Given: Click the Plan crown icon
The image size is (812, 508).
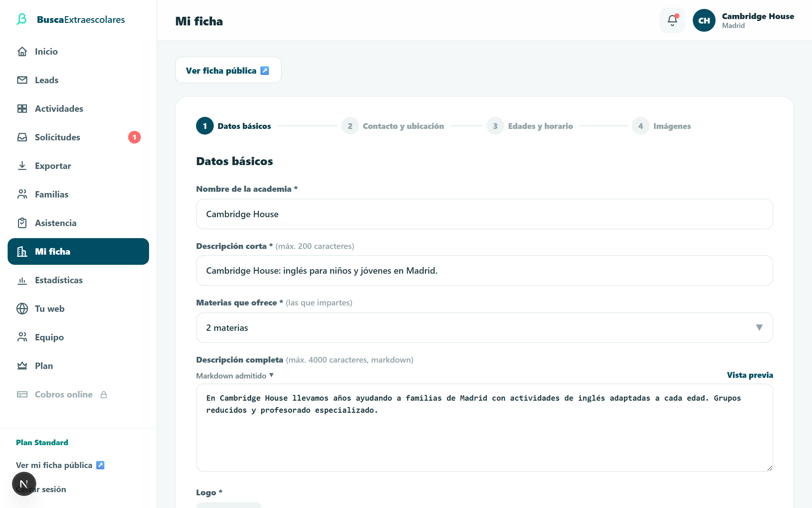Looking at the screenshot, I should (x=22, y=365).
